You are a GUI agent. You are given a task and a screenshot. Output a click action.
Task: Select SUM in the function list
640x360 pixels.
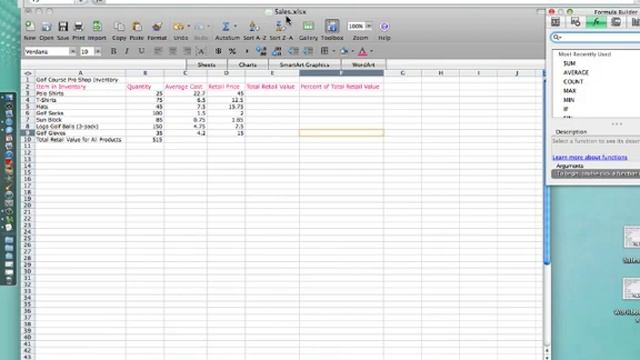(569, 63)
